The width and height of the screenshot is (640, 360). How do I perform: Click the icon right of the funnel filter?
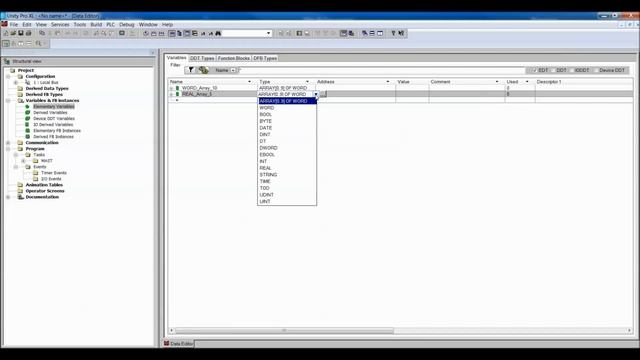click(203, 70)
